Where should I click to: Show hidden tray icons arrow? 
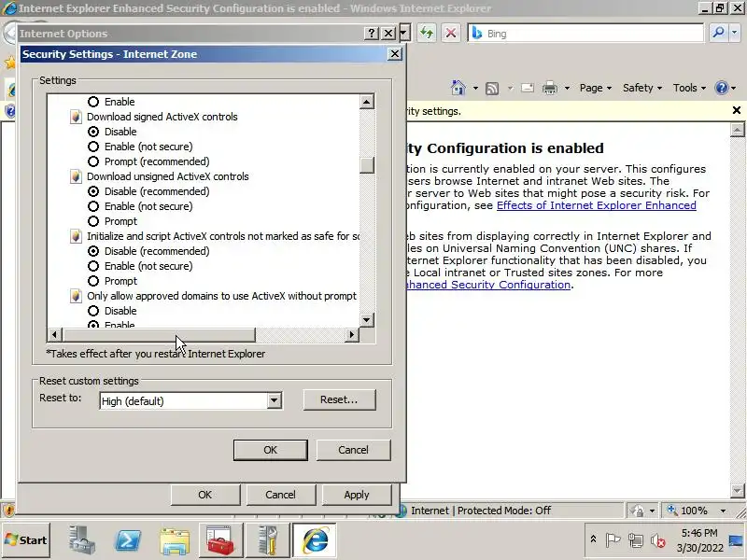[593, 539]
